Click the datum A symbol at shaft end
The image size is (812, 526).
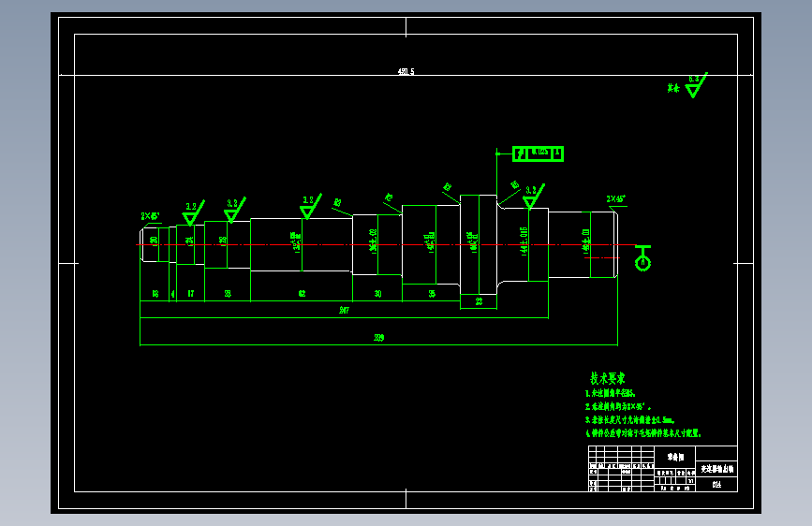pyautogui.click(x=642, y=257)
